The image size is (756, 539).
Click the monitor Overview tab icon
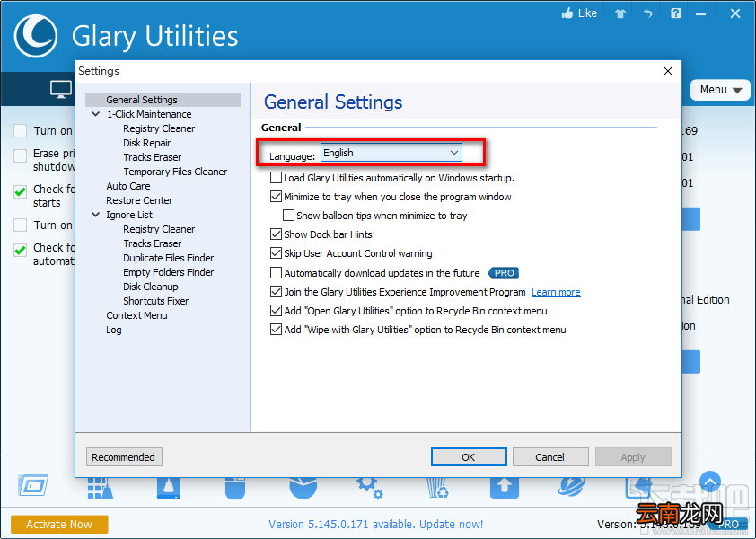(x=61, y=90)
